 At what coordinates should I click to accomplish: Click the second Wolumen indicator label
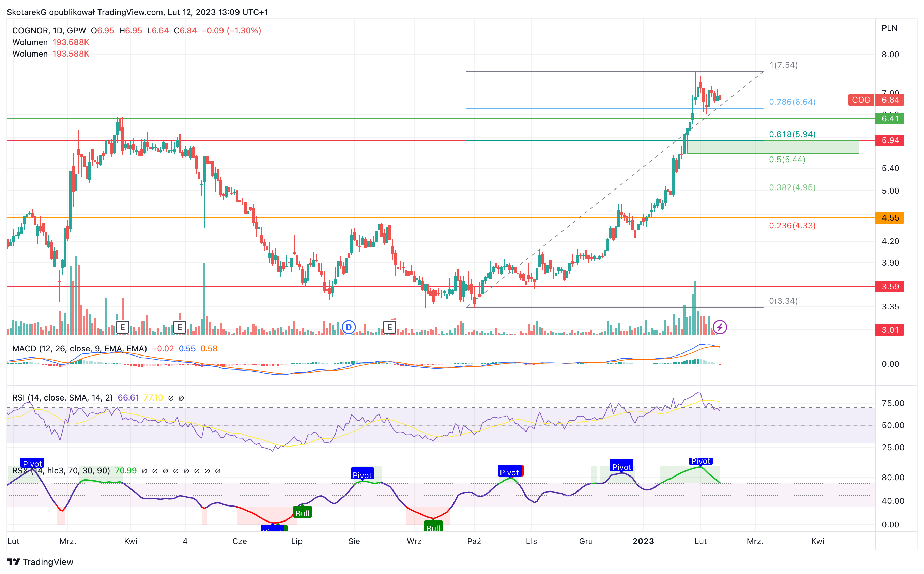pyautogui.click(x=30, y=54)
